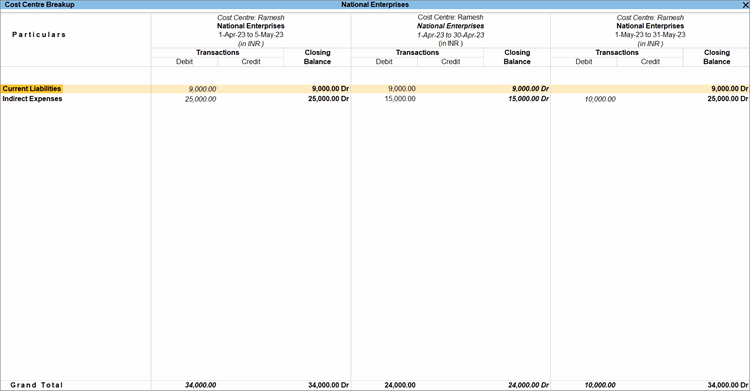Select the Current Liabilities row
Viewport: 750px width, 391px height.
point(375,89)
